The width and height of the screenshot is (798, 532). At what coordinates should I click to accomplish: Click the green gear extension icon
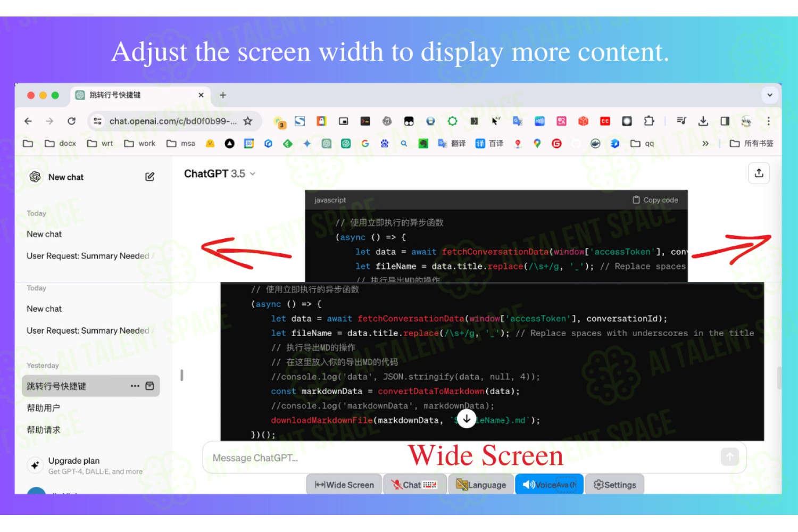pos(452,121)
